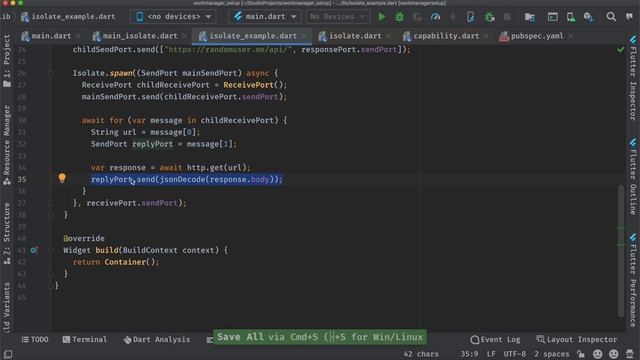Open the device selector <no devices> dropdown
The height and width of the screenshot is (360, 640).
(x=173, y=17)
